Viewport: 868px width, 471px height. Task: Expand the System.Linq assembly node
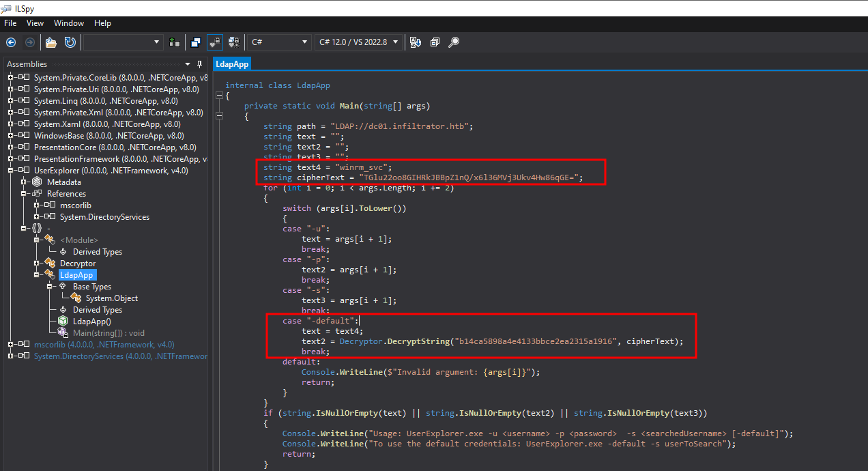[11, 100]
